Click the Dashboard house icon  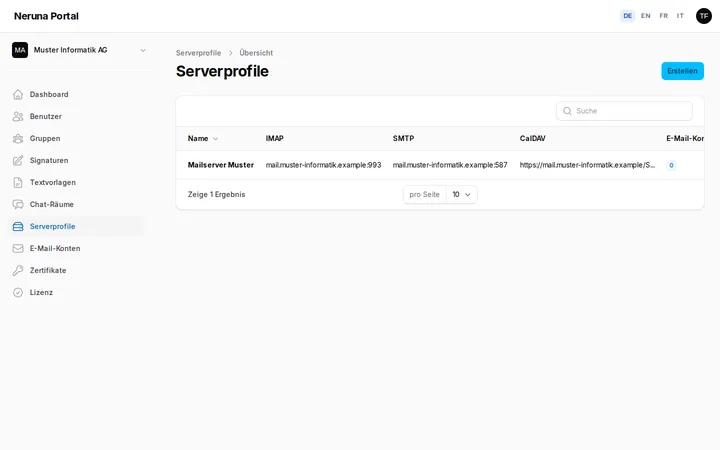point(18,95)
